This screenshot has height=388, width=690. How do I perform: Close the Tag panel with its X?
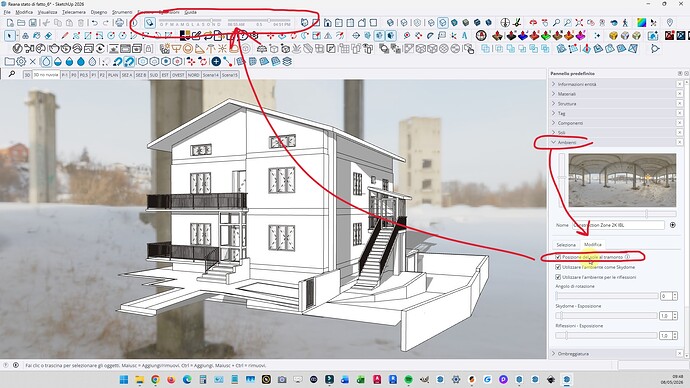679,113
